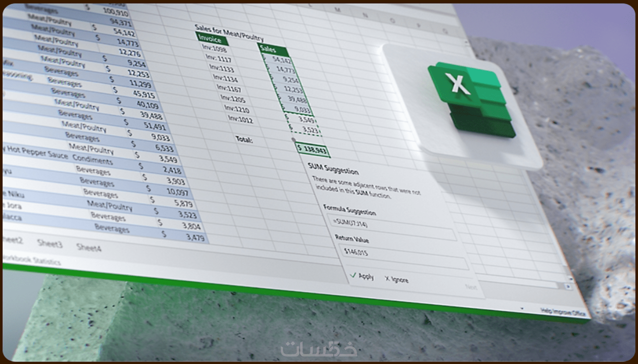
Task: Select the cell with value 3,804
Action: [x=191, y=226]
